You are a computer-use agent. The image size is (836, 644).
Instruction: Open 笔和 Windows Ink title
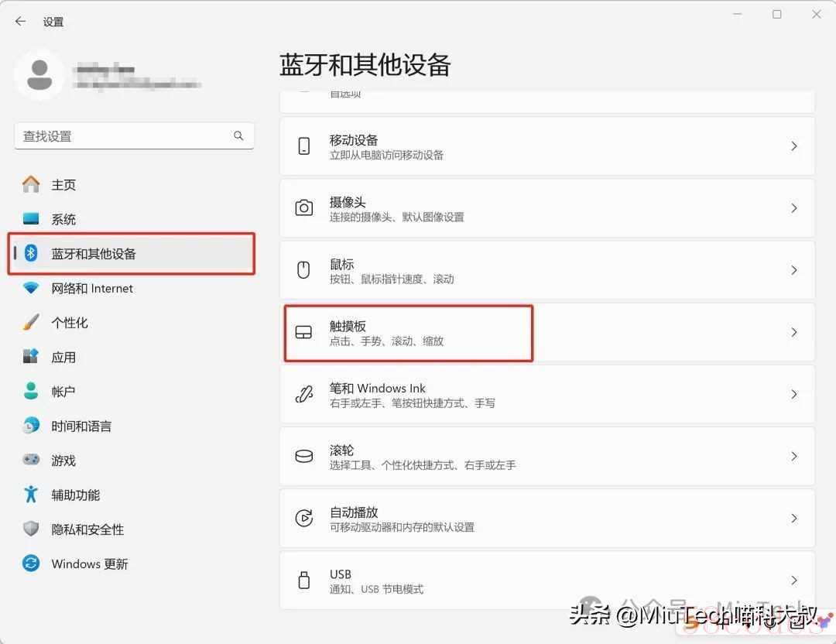378,388
